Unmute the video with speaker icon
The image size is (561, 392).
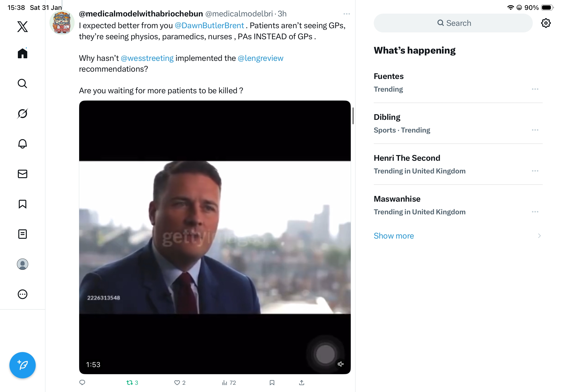[340, 364]
